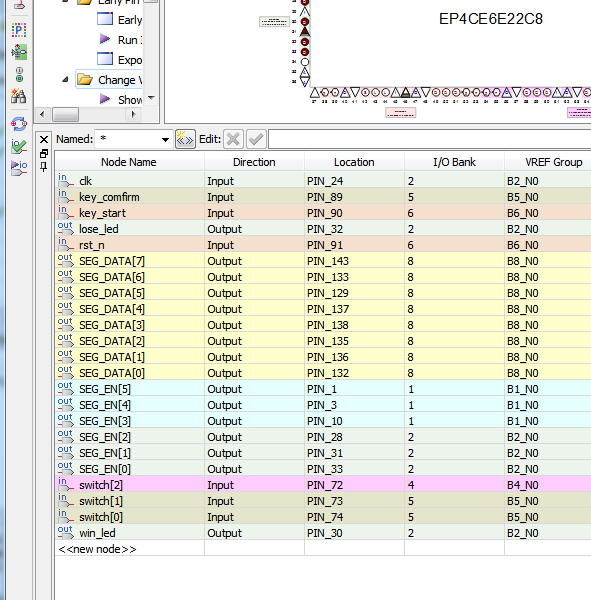Screen dimensions: 591x600
Task: Click the signal routing green icon
Action: coord(19,52)
